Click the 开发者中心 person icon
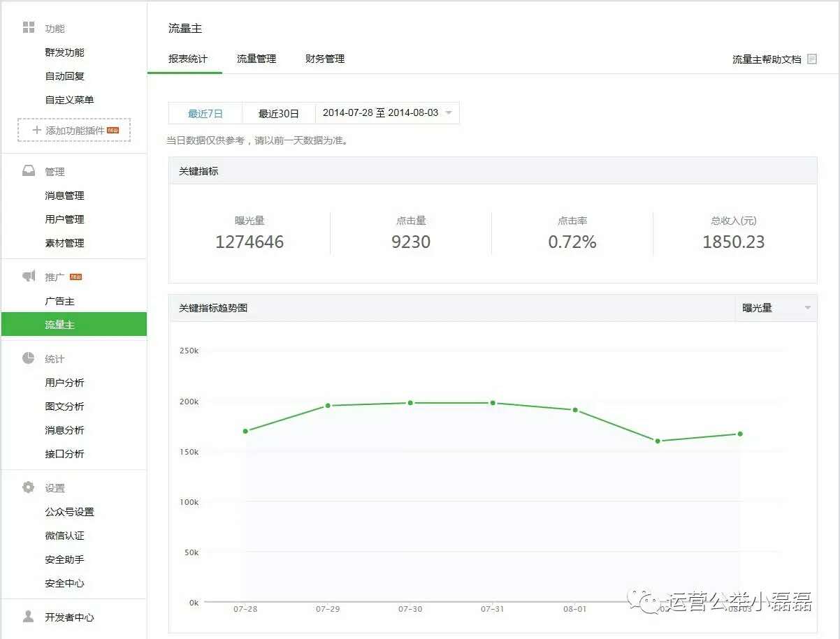 point(29,617)
